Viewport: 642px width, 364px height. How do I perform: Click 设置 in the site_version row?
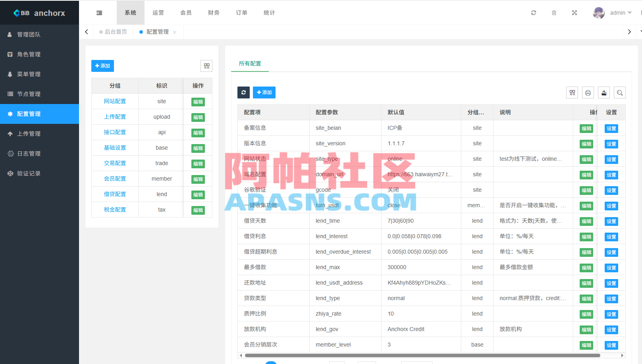tap(611, 144)
